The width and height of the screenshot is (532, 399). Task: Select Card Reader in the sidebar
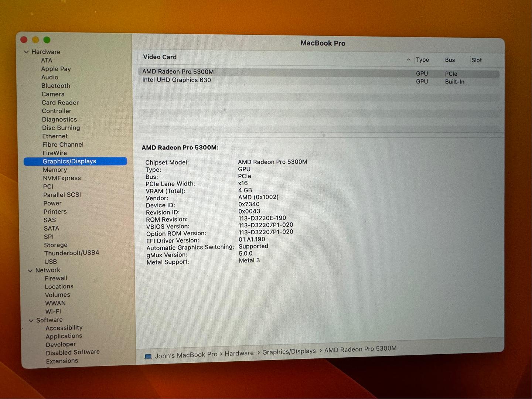(x=60, y=103)
